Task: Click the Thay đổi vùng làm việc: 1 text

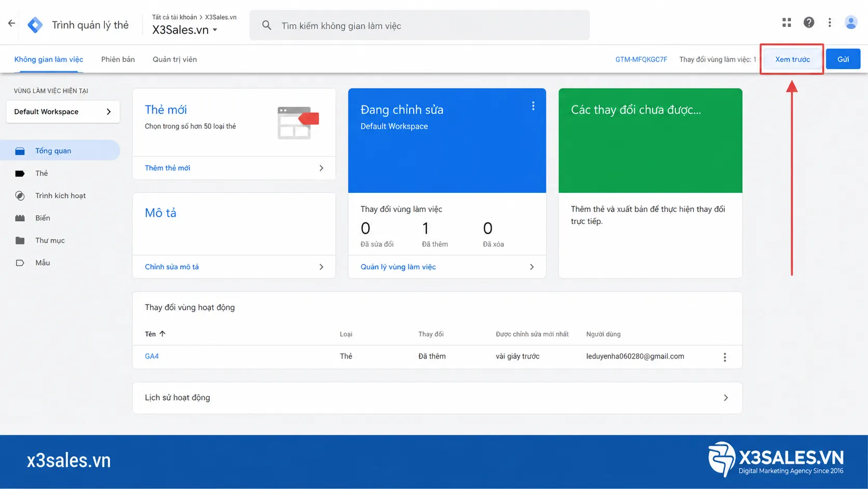Action: pyautogui.click(x=717, y=59)
